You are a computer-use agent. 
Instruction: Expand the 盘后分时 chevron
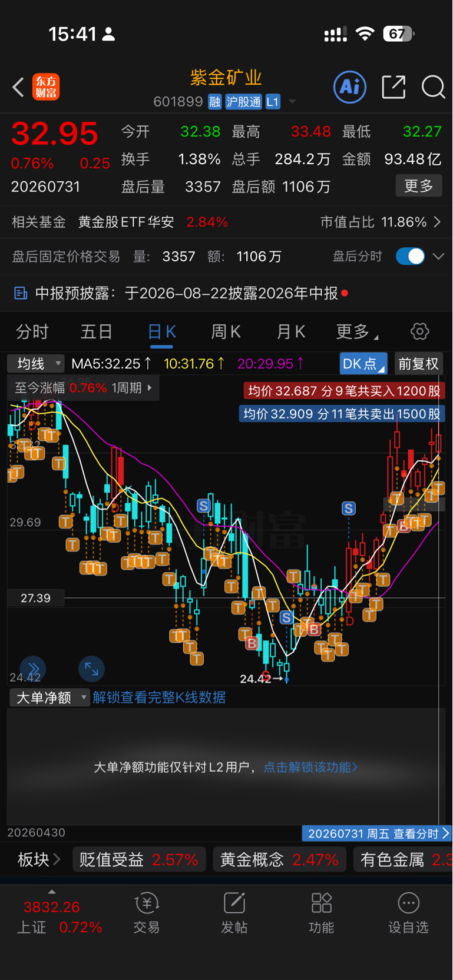click(438, 257)
